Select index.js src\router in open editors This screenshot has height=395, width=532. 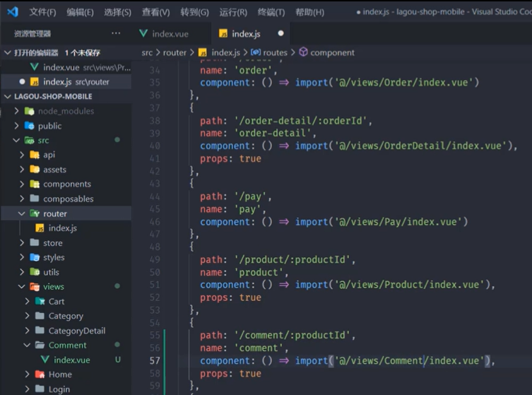(x=66, y=82)
